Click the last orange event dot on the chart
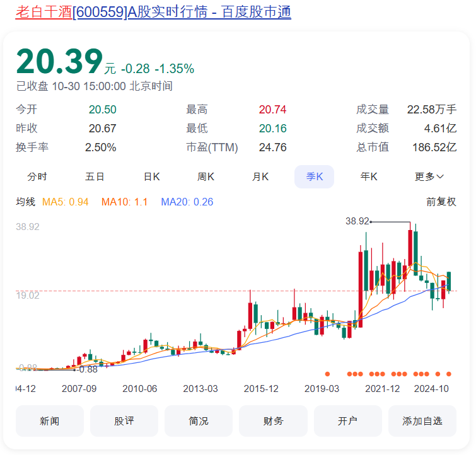This screenshot has width=476, height=455. coord(449,374)
